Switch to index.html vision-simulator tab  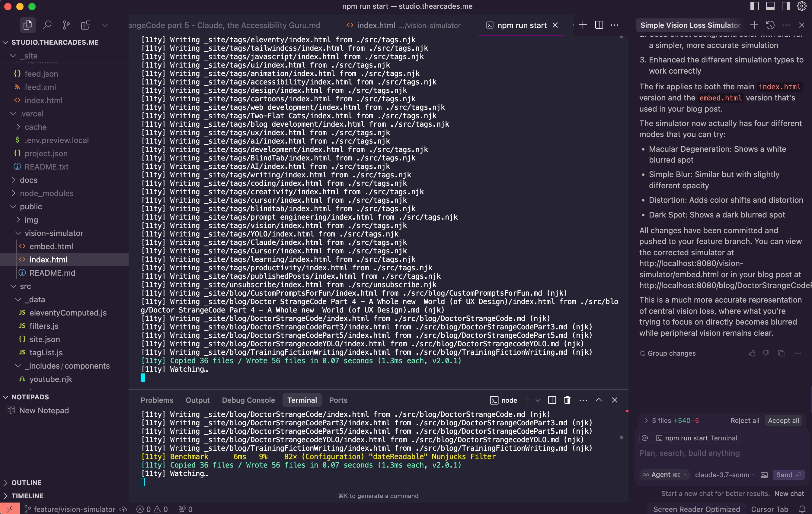pos(403,25)
